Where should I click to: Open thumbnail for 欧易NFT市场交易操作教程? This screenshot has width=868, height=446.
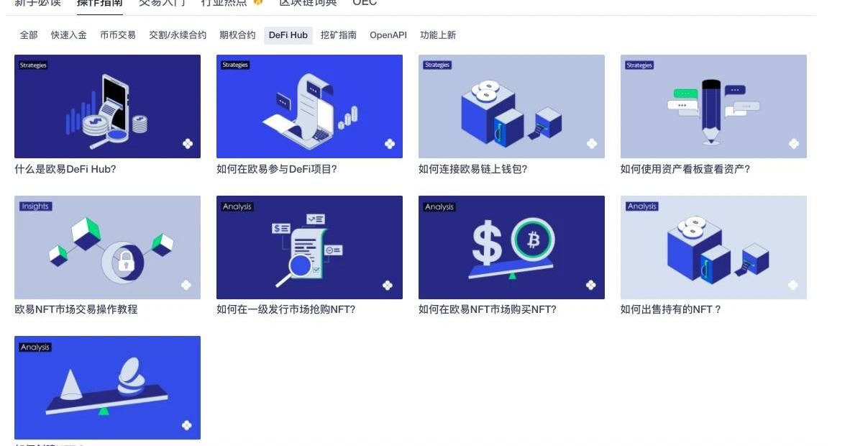[107, 247]
